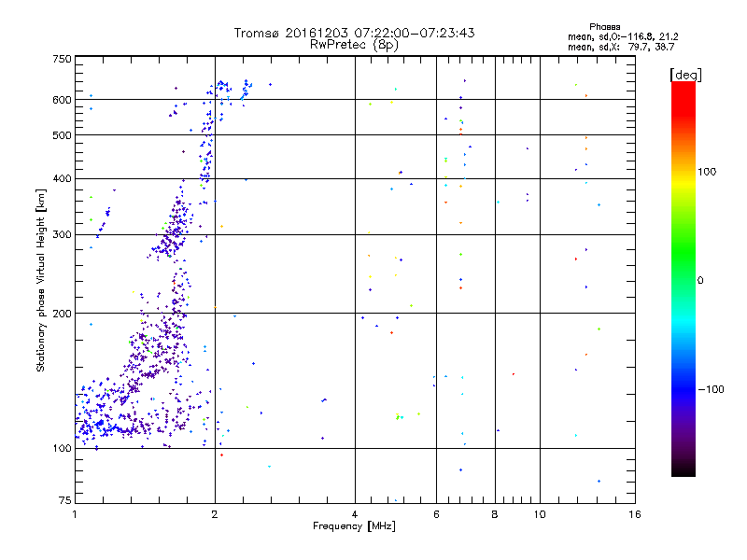The width and height of the screenshot is (747, 560).
Task: Click the y-axis tick label '400'
Action: coord(62,178)
